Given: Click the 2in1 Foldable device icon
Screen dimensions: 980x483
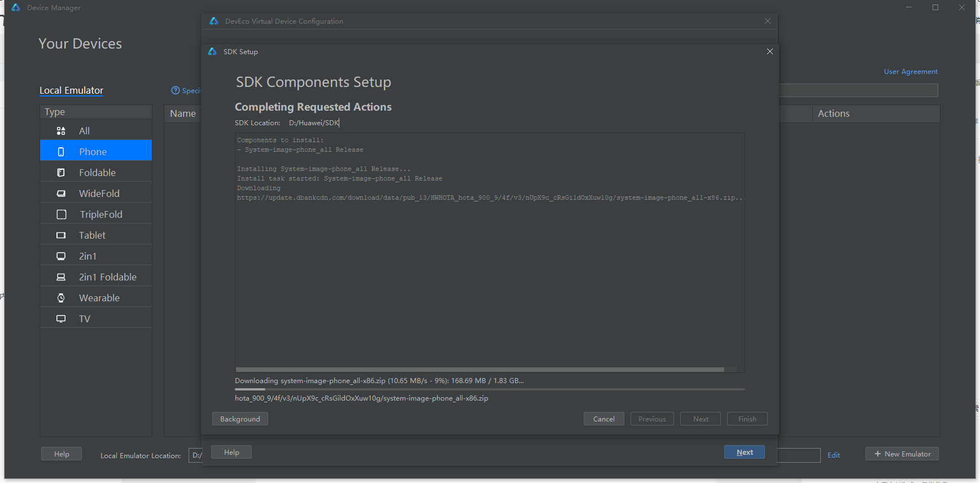Looking at the screenshot, I should tap(61, 277).
